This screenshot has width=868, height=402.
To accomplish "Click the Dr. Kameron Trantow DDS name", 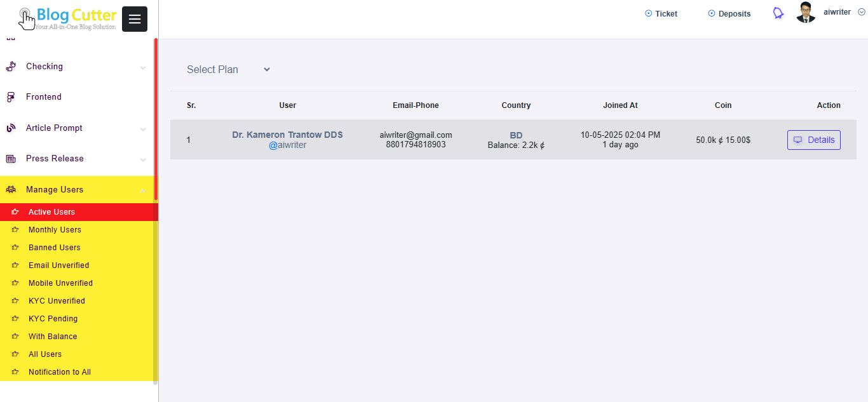I will pos(287,135).
